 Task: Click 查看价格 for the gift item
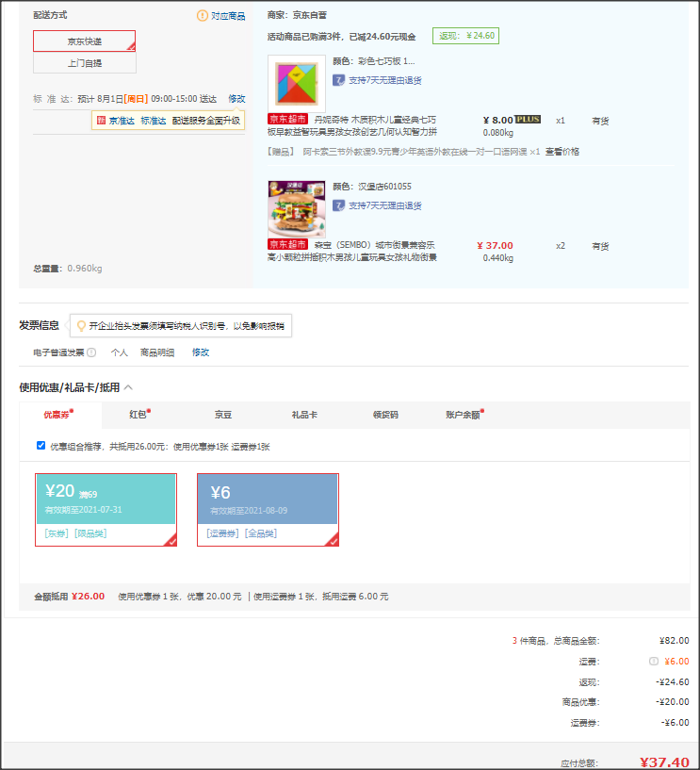click(x=562, y=152)
